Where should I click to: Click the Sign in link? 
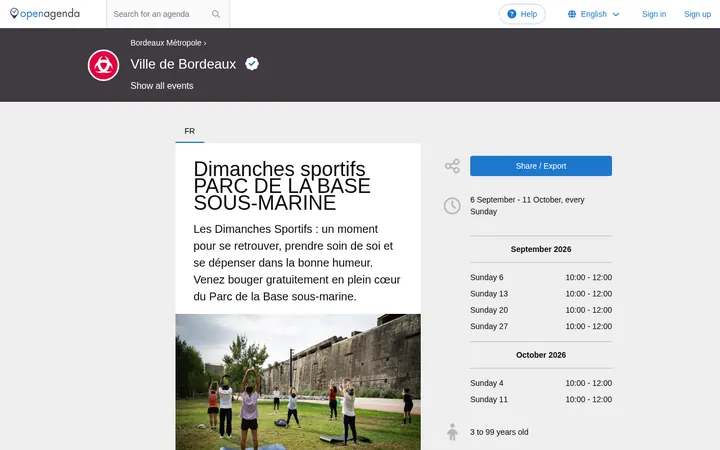click(654, 14)
